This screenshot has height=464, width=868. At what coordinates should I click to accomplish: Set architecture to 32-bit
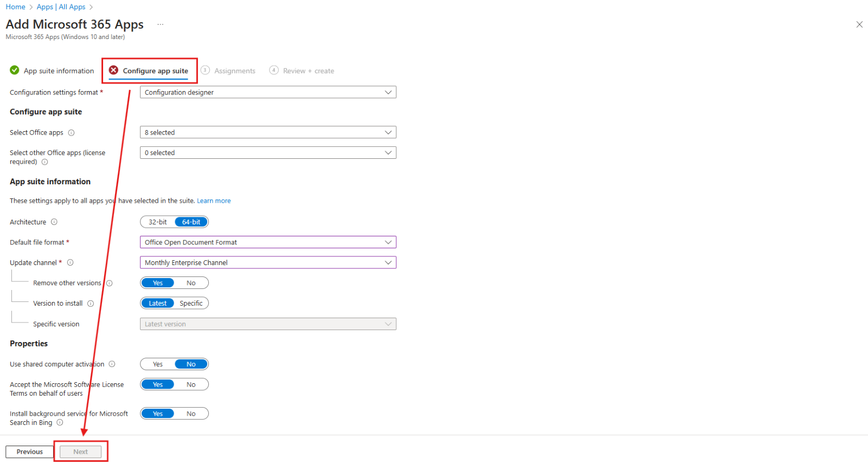(x=158, y=222)
